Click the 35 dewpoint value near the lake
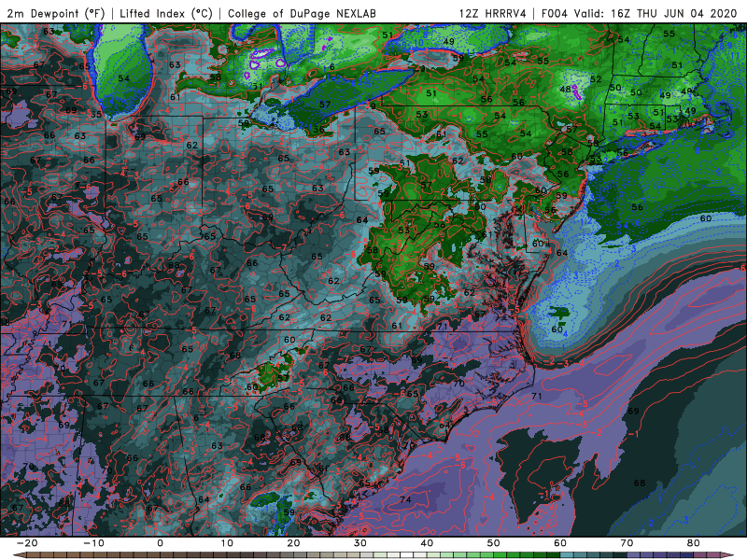Image resolution: width=747 pixels, height=560 pixels. [x=96, y=114]
